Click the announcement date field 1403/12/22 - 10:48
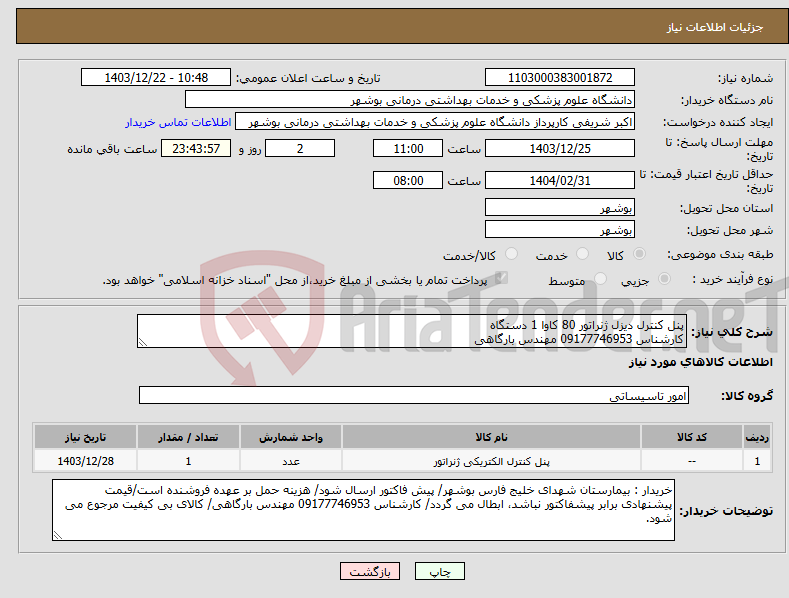This screenshot has height=598, width=789. coord(156,78)
